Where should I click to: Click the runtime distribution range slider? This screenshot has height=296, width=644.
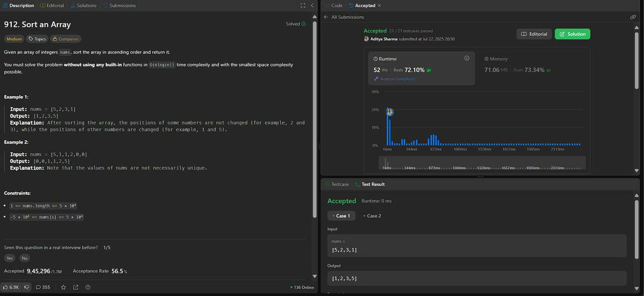click(x=482, y=163)
